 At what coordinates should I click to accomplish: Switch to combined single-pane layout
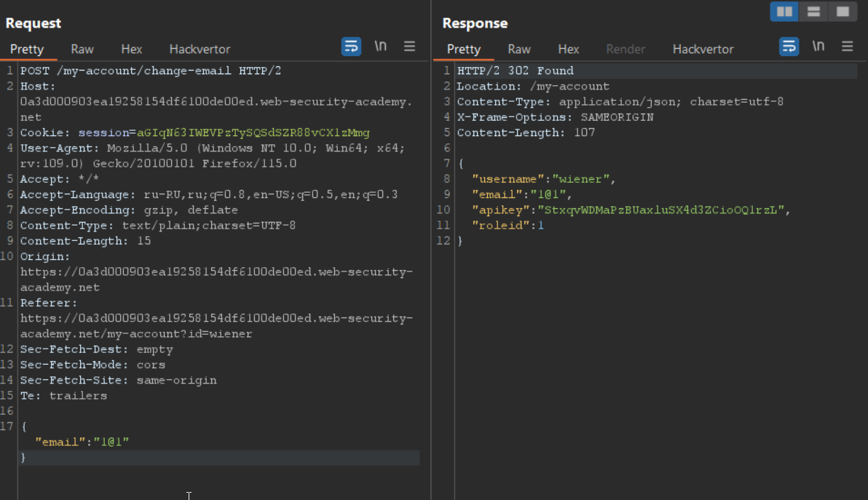click(843, 12)
